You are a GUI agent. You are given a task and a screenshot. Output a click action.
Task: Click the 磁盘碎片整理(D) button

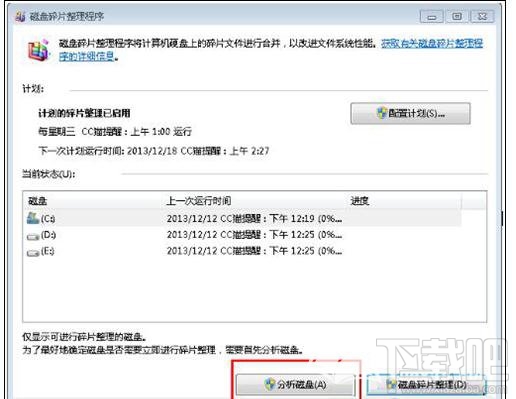pos(426,385)
